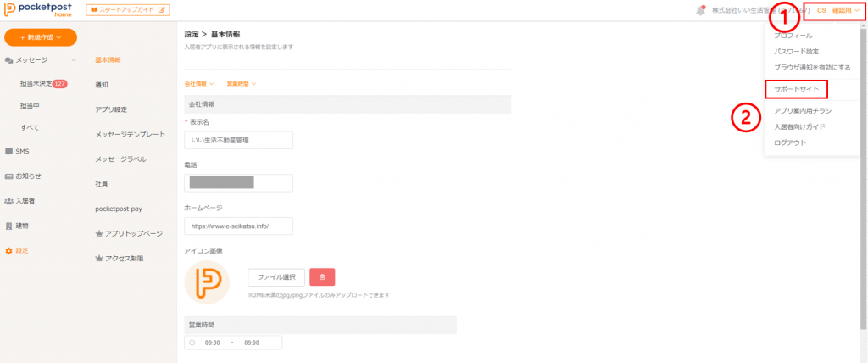Click the notification bell icon
Screen dimensions: 868x363
700,10
